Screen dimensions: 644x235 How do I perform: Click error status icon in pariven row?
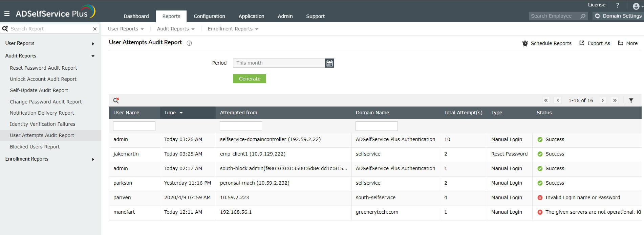pos(540,197)
